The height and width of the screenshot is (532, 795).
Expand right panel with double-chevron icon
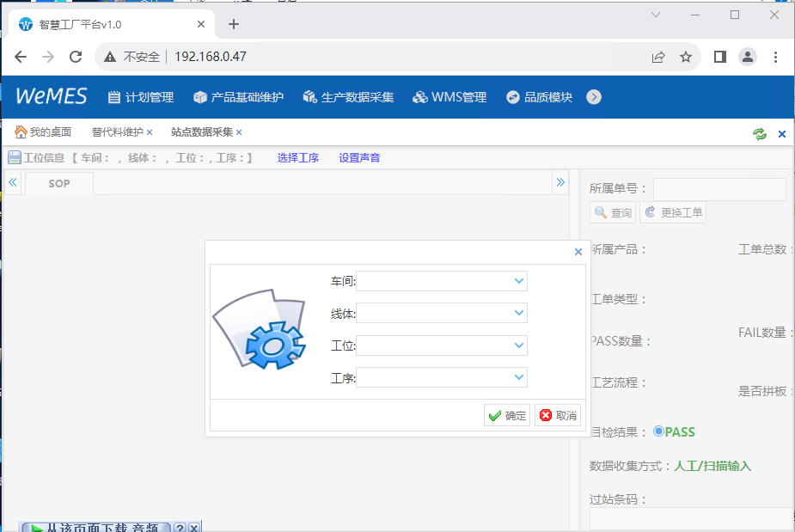pos(560,182)
